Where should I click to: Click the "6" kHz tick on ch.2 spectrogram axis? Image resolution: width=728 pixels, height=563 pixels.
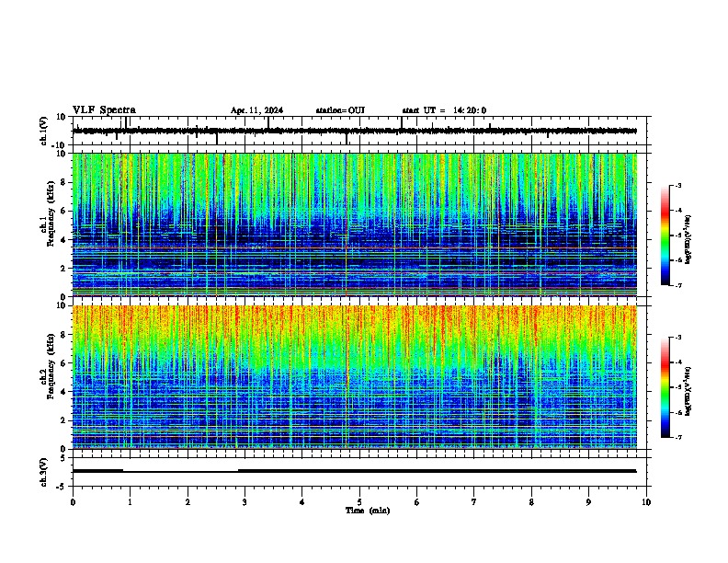[63, 362]
